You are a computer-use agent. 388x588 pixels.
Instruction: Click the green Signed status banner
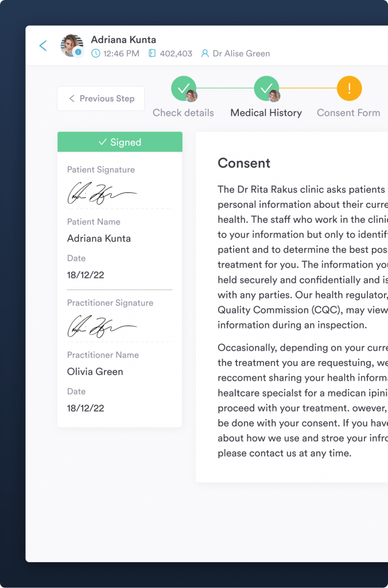[x=120, y=142]
